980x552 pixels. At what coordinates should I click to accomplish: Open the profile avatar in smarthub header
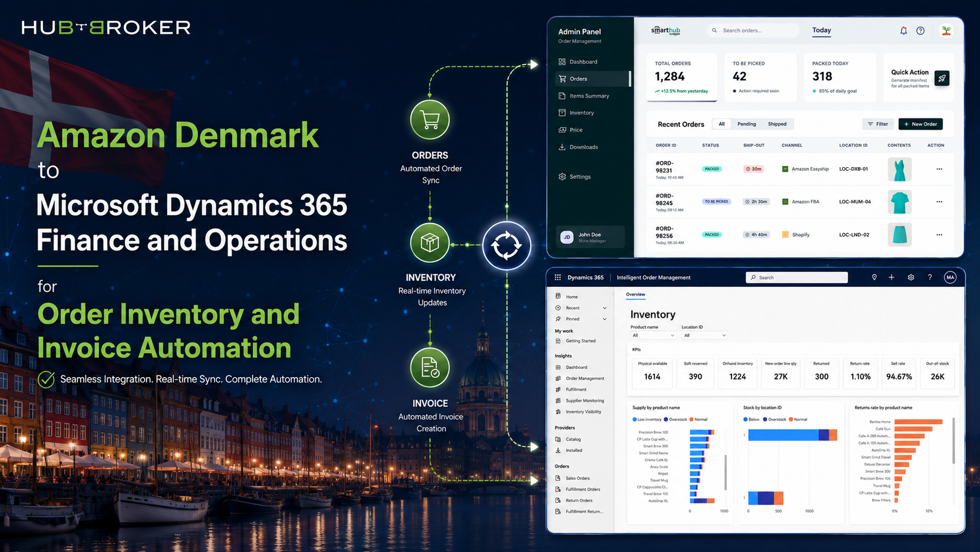coord(946,31)
